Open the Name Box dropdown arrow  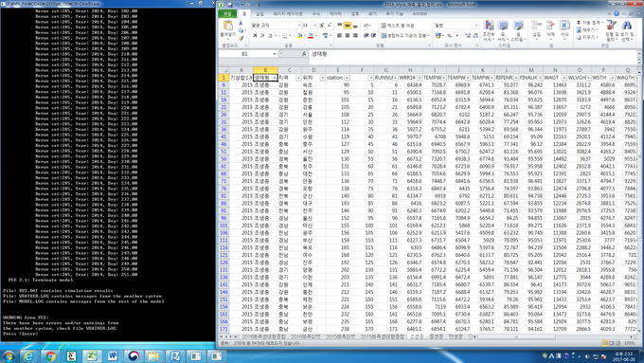click(275, 54)
